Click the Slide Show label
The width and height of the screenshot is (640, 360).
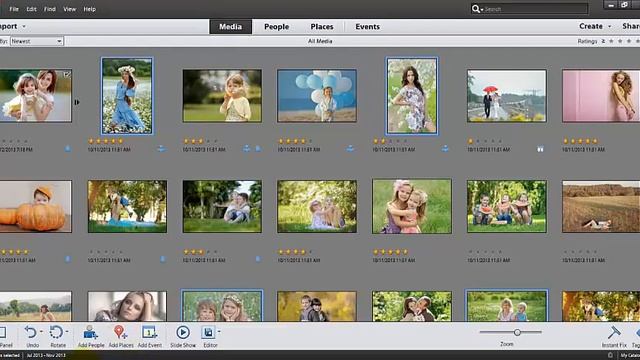(183, 345)
